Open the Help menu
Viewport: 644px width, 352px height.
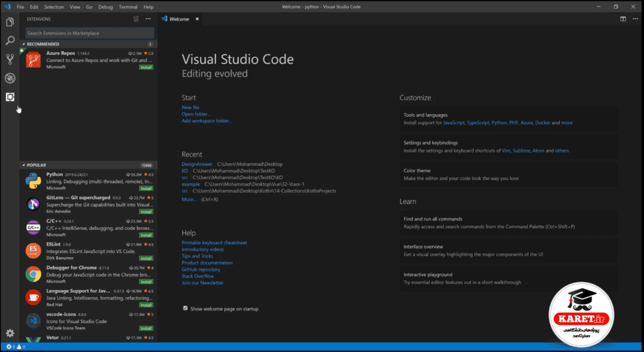148,7
